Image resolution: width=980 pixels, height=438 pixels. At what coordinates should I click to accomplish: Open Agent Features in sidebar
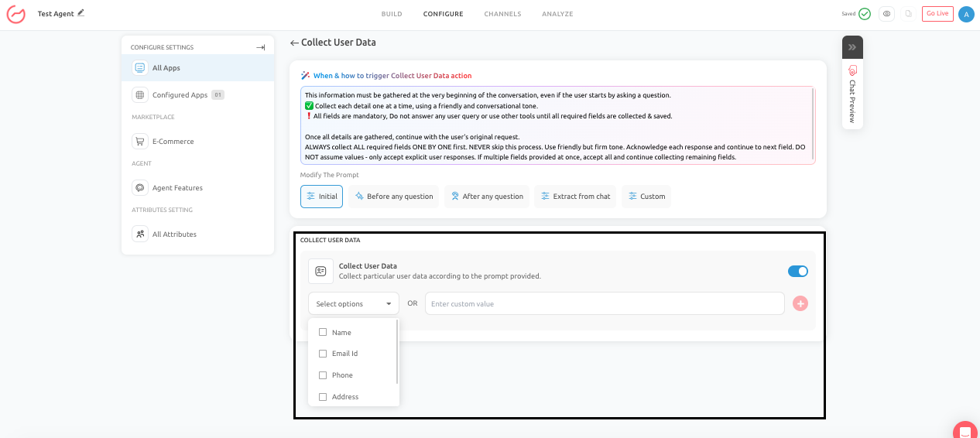[198, 188]
